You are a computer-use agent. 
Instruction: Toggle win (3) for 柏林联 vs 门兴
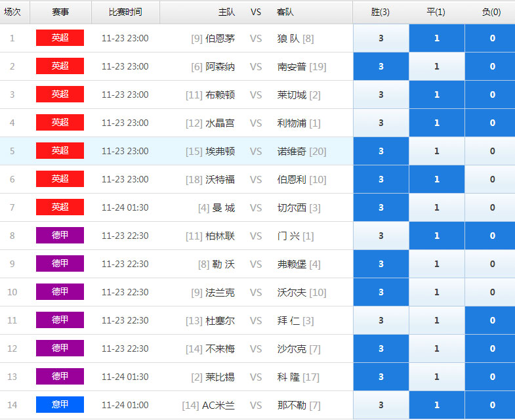(381, 236)
